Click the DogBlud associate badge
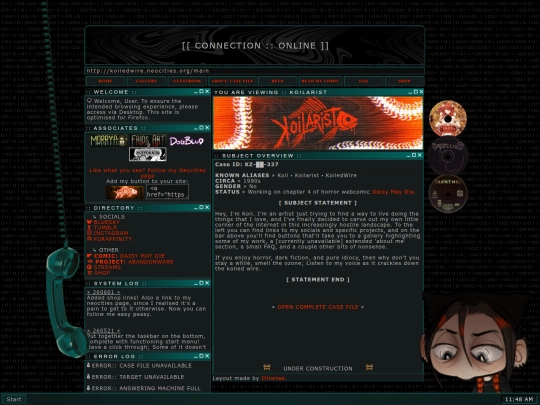The image size is (540, 405). 186,141
